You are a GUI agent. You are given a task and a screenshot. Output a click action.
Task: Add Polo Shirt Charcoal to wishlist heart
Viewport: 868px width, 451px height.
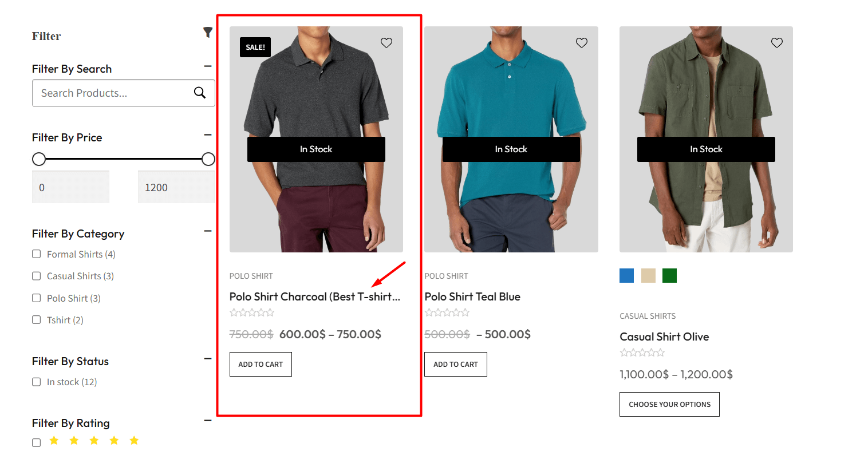pos(386,42)
